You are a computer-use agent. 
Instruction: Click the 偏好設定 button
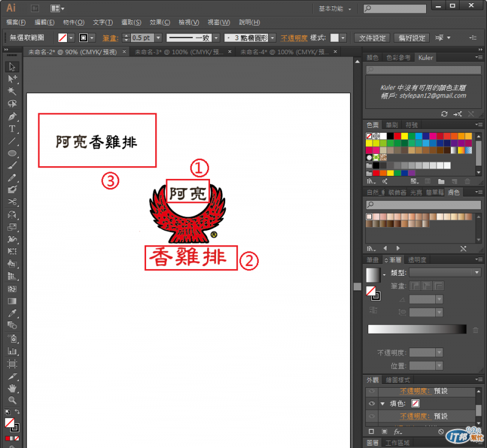point(412,38)
